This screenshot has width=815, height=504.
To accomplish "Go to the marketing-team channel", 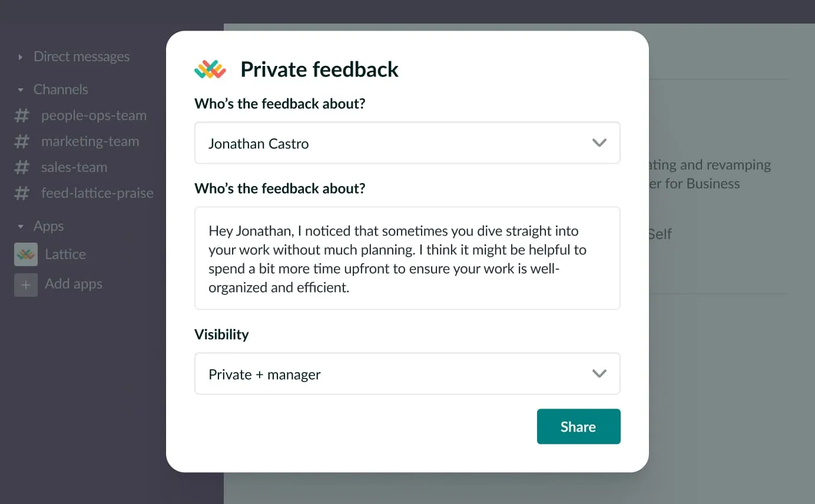I will pyautogui.click(x=90, y=141).
